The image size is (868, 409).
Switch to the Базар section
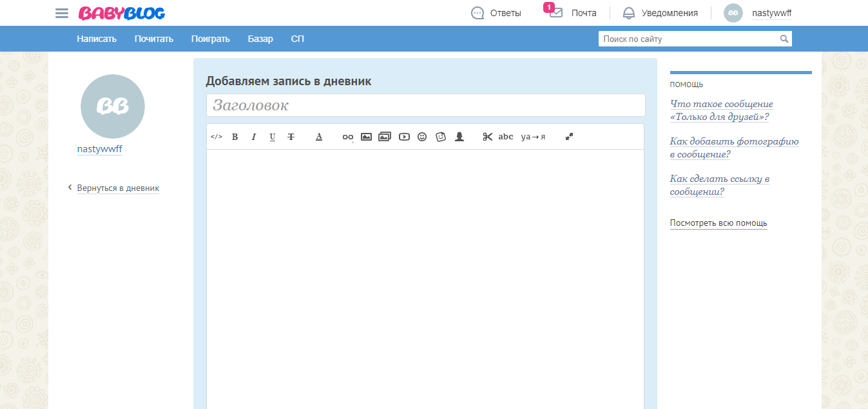point(260,39)
